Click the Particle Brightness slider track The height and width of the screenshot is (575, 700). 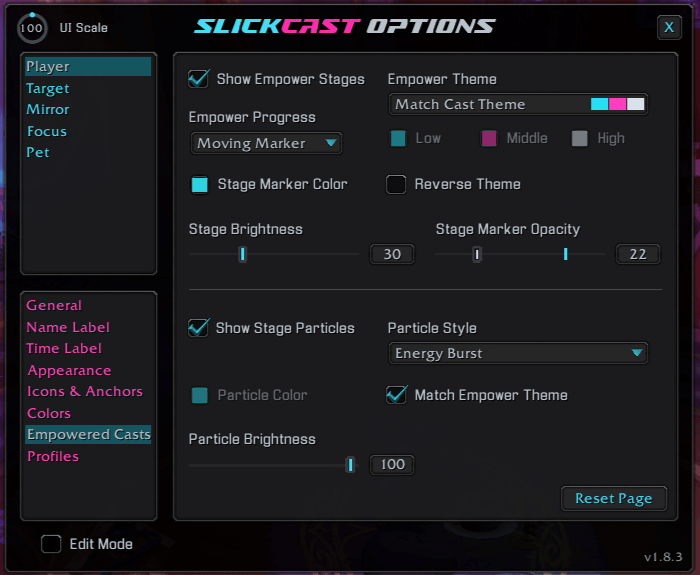(x=274, y=465)
